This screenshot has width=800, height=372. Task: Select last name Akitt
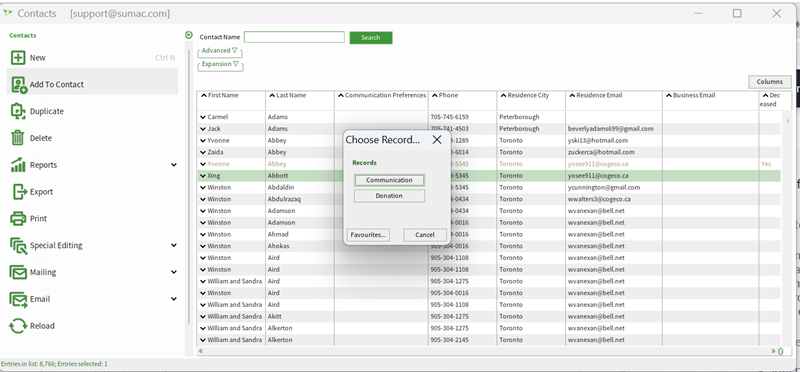274,317
